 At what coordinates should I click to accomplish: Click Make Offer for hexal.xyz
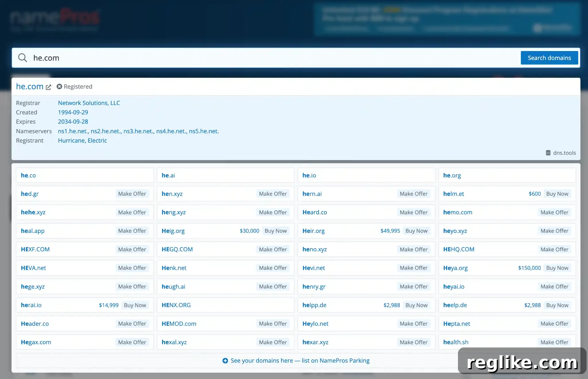point(273,342)
